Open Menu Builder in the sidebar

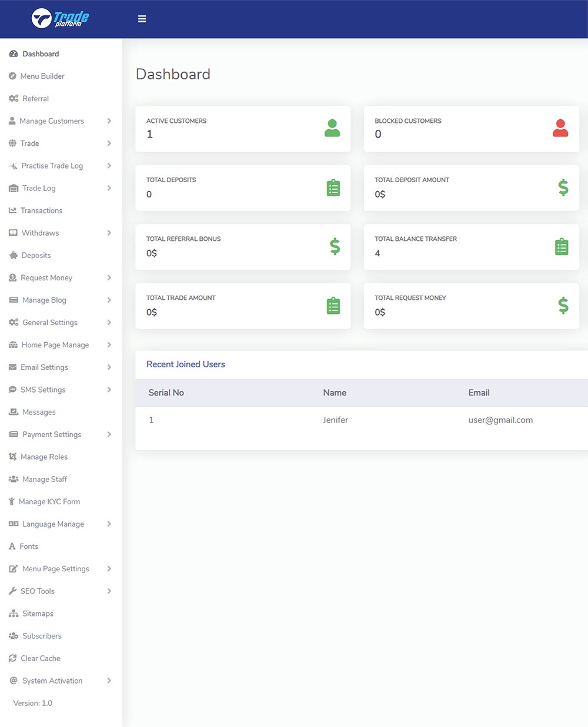(42, 76)
